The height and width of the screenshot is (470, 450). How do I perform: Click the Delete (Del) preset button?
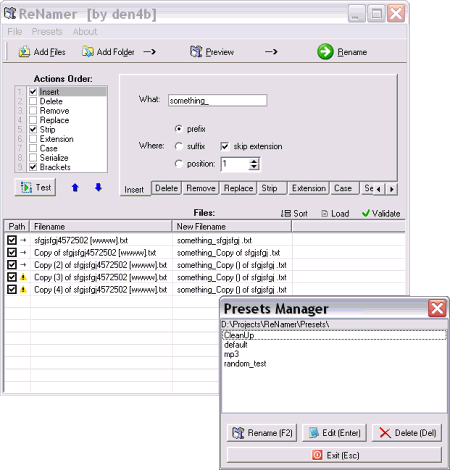(407, 433)
